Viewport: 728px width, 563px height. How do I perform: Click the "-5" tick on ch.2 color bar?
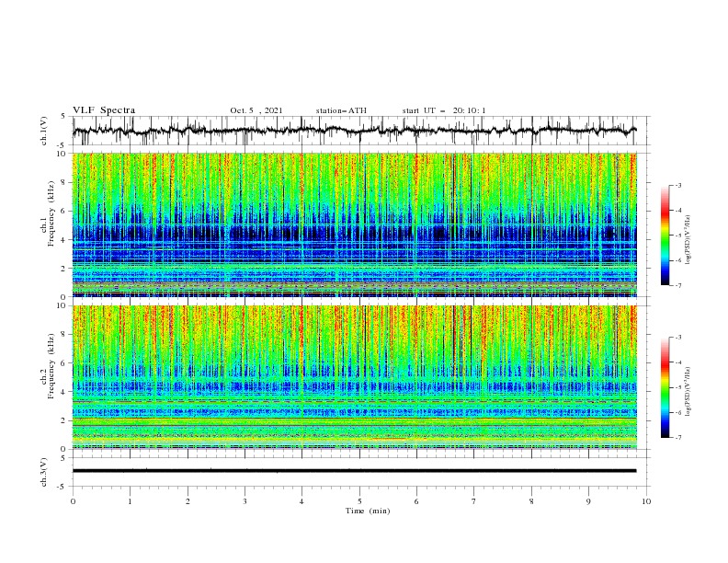pos(677,387)
